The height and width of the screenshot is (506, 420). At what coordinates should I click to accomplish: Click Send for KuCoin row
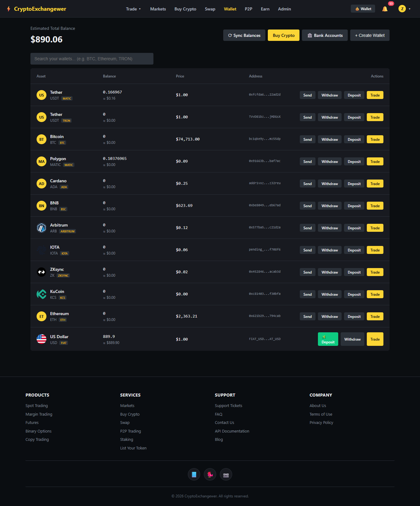(307, 294)
